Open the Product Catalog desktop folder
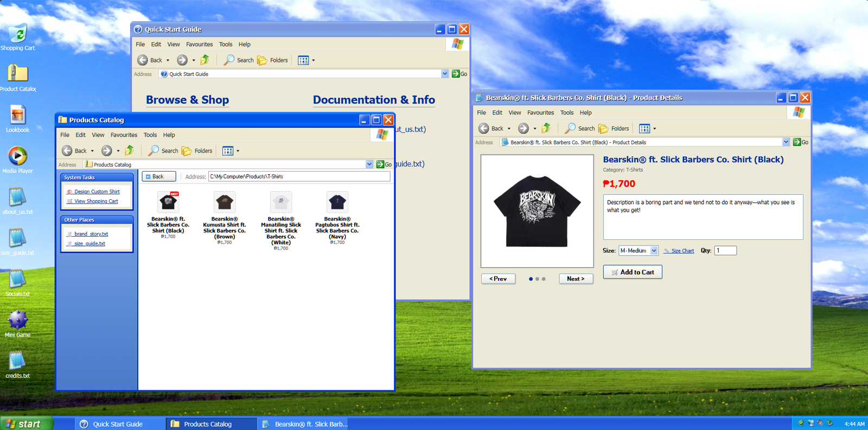Viewport: 868px width, 430px height. tap(18, 78)
